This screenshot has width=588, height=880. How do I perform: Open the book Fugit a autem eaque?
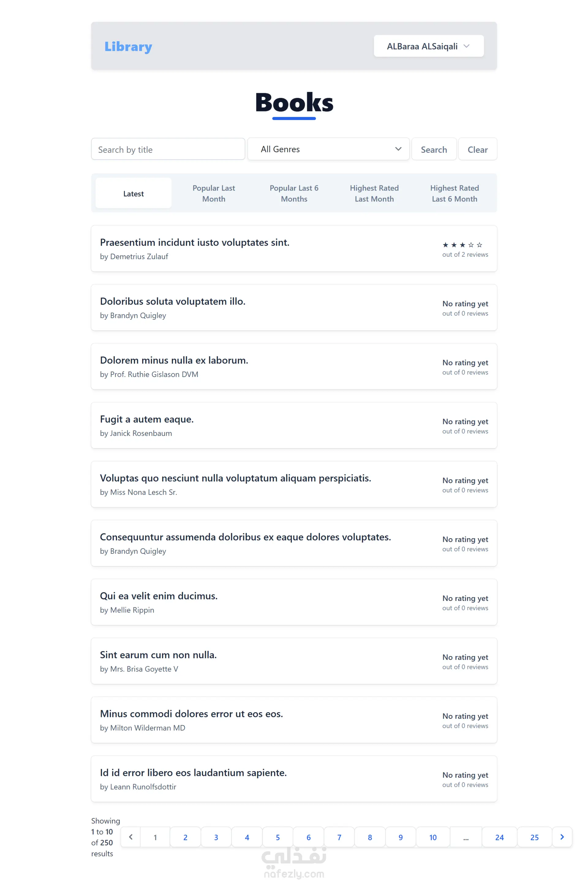(x=147, y=419)
